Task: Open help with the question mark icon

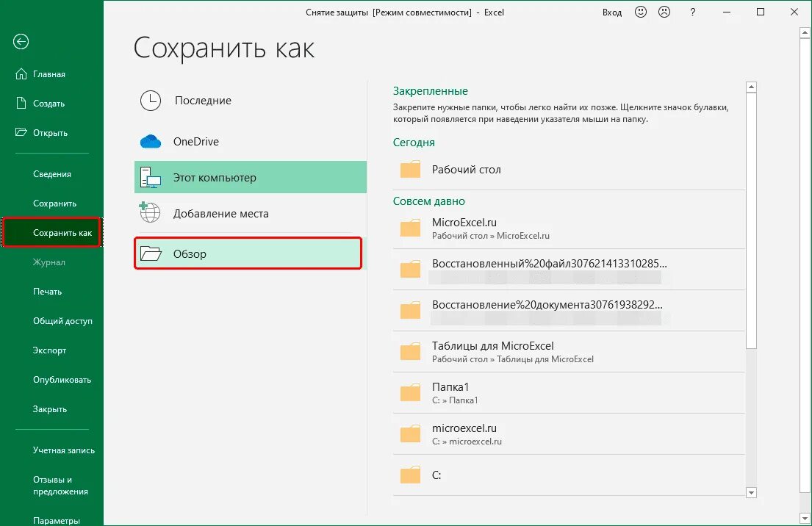Action: (692, 12)
